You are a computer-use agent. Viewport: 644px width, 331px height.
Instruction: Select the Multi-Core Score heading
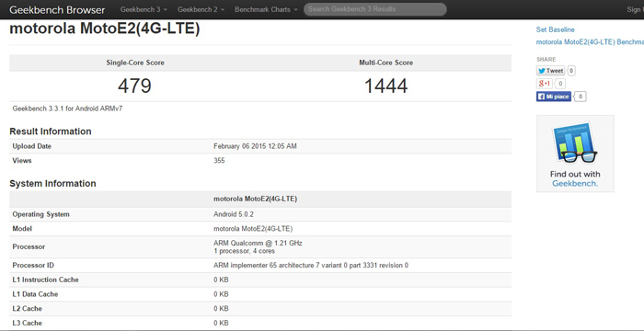point(386,63)
